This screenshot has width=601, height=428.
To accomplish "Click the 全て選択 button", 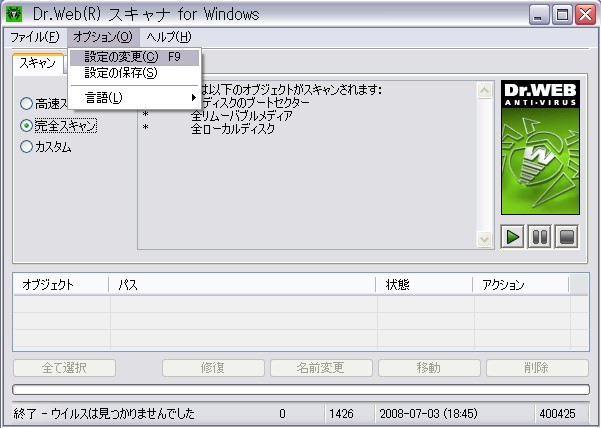I will 64,368.
